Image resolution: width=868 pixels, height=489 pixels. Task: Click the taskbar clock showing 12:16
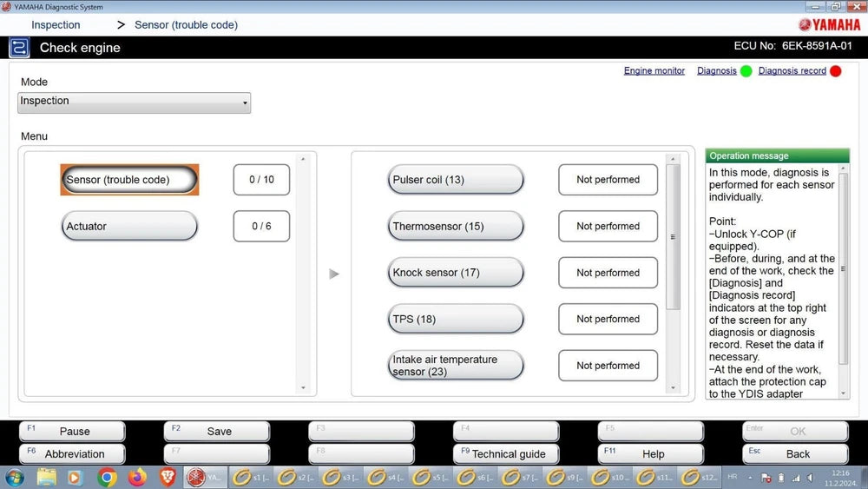[x=840, y=478]
